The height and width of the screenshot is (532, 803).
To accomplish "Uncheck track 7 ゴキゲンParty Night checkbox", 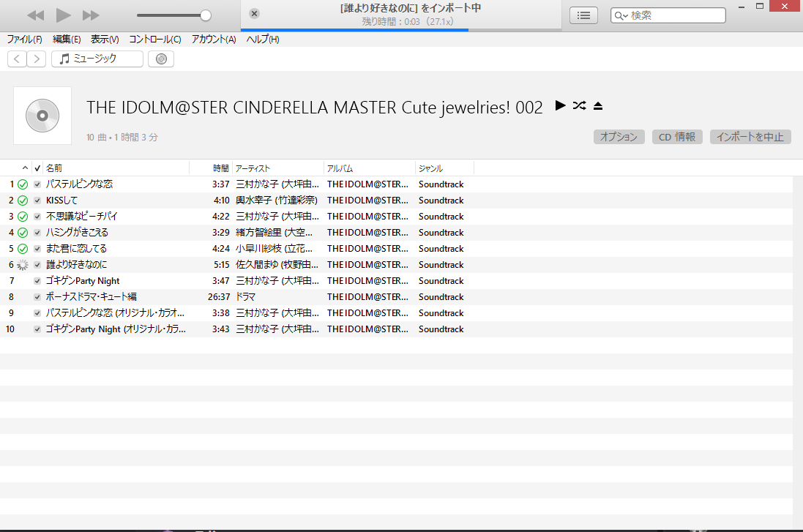I will click(x=37, y=280).
